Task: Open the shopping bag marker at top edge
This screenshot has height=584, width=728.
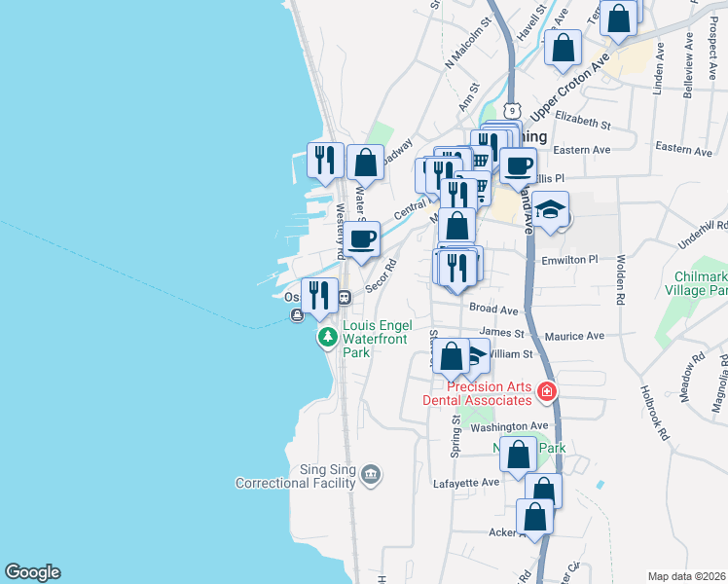Action: coord(618,18)
